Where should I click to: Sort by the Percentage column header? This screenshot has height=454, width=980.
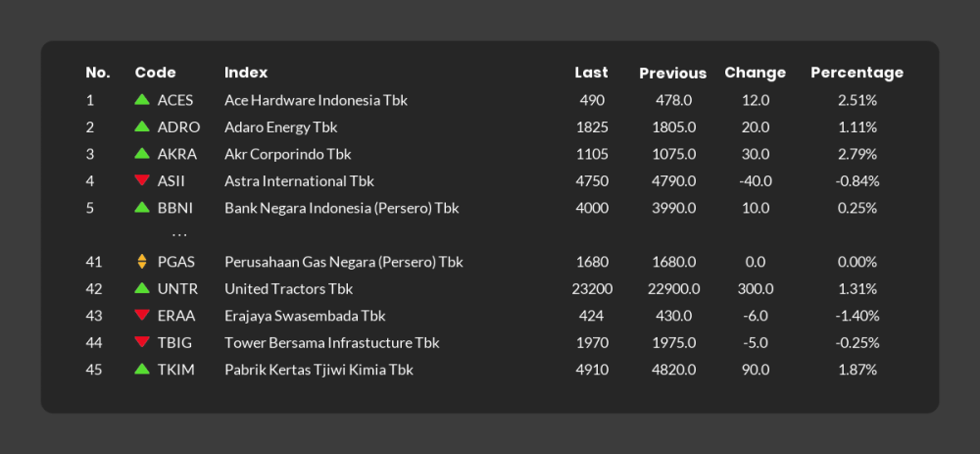(857, 73)
